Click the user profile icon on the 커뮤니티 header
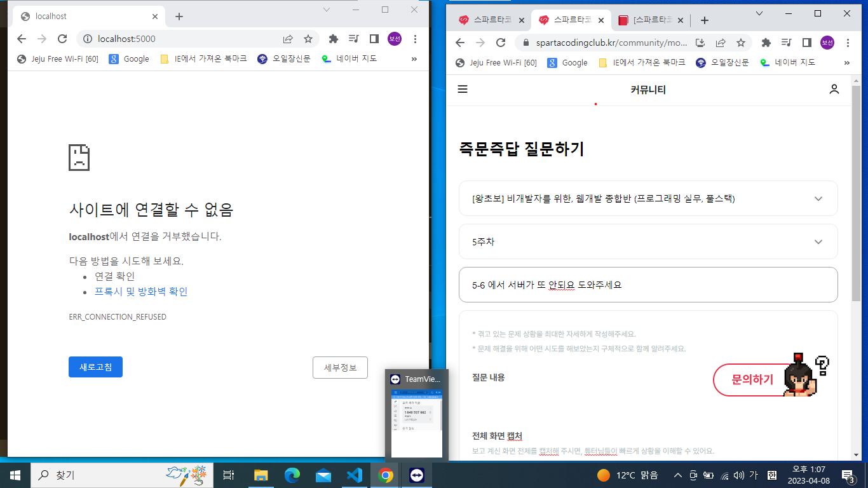 tap(834, 90)
